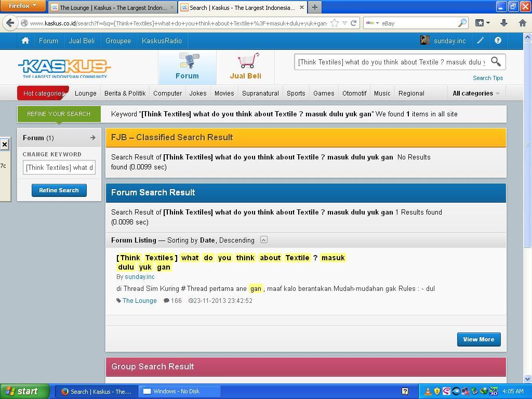Switch to Search | Kaskus taskbar item
532x399 pixels.
coord(96,392)
